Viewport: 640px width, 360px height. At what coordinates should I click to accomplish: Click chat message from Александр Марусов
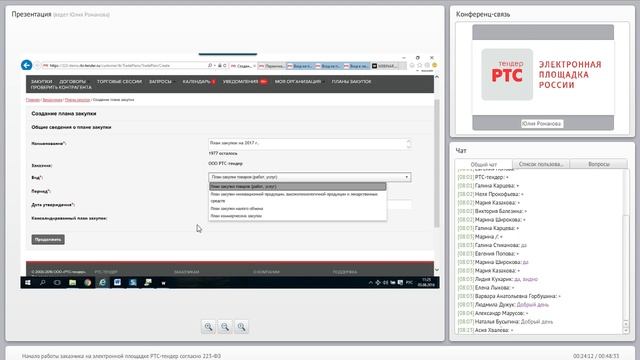click(x=493, y=313)
